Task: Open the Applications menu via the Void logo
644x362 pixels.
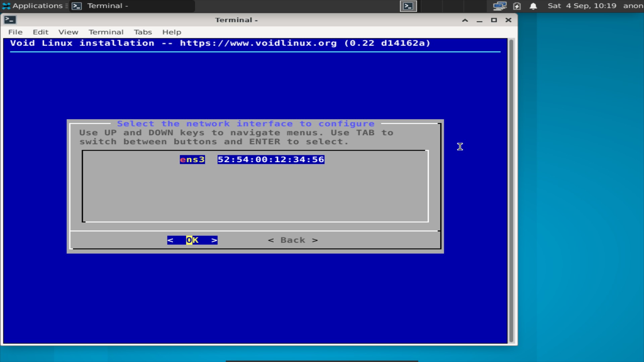Action: (x=6, y=6)
